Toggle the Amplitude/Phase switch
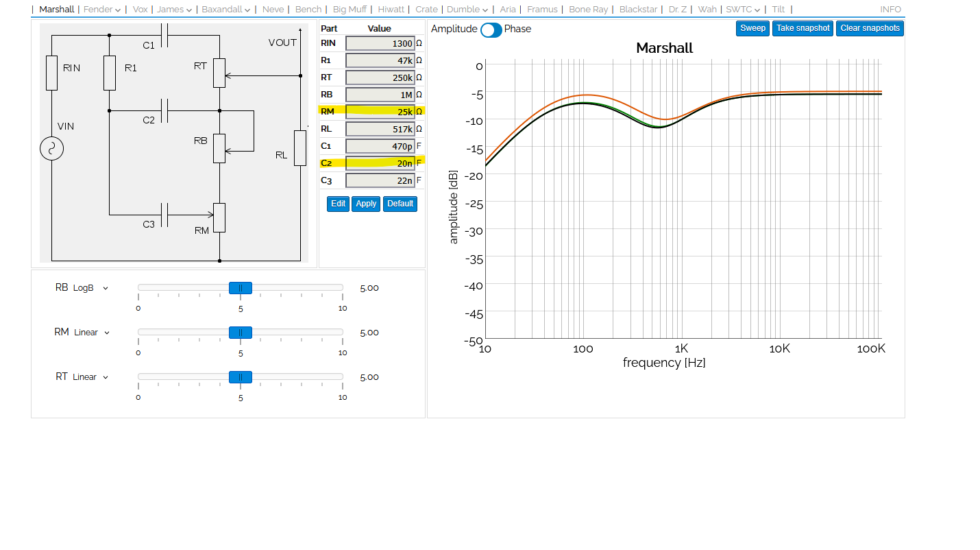This screenshot has height=550, width=980. pyautogui.click(x=491, y=29)
